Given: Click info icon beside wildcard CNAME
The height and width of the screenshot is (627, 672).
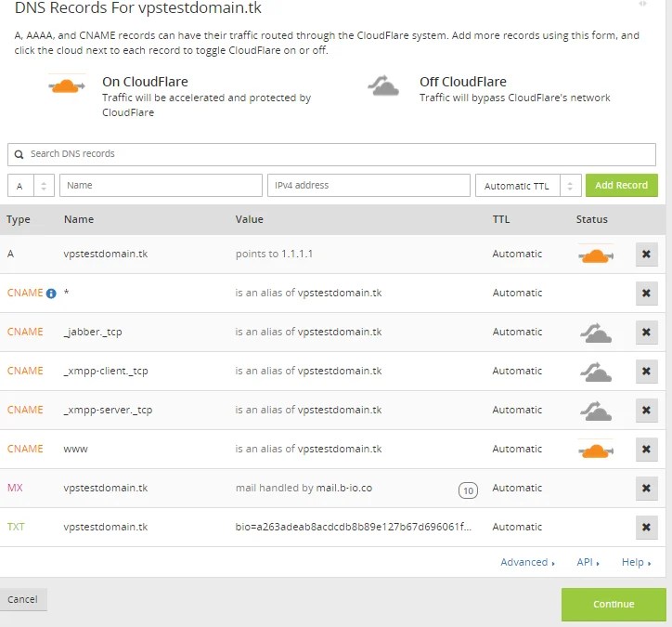Looking at the screenshot, I should click(x=52, y=294).
